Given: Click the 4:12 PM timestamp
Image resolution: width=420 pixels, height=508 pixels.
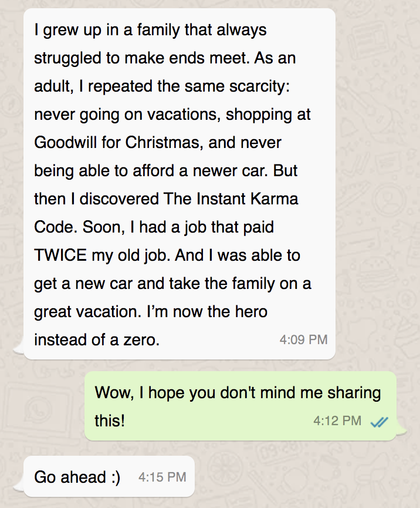Looking at the screenshot, I should (337, 421).
